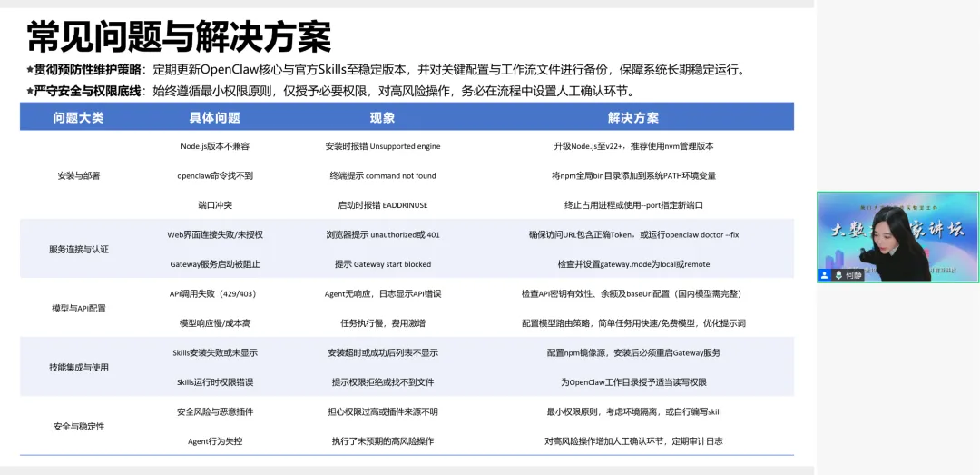Click the blue host person icon
The height and width of the screenshot is (475, 980).
coord(825,275)
